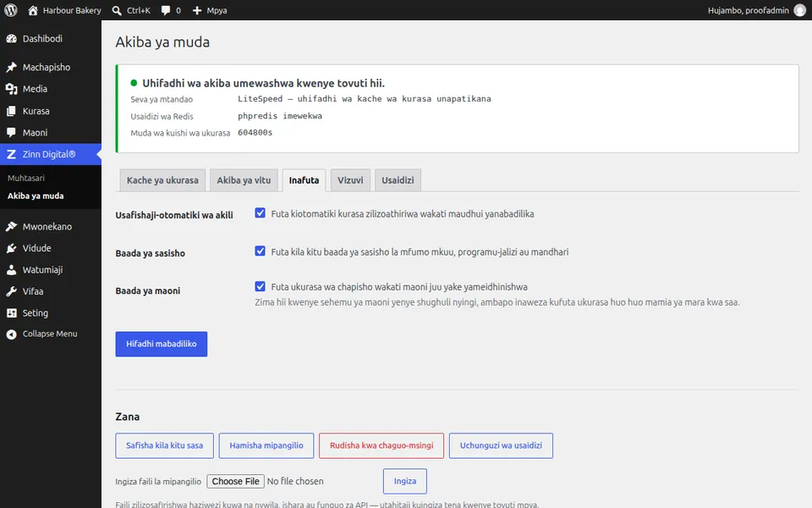Click Choose File for settings import

[236, 481]
